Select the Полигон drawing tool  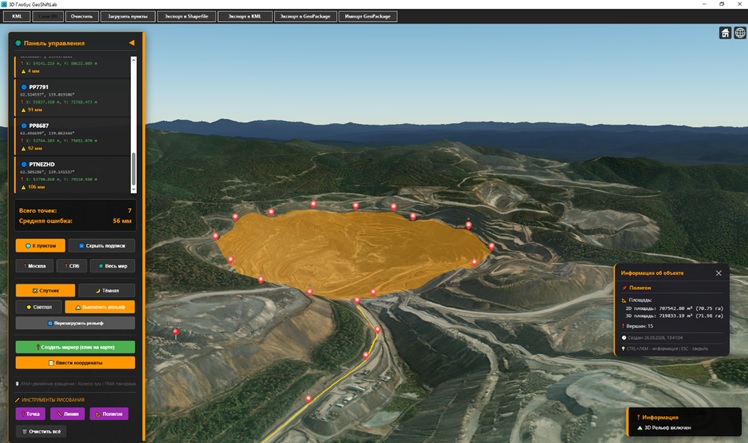(108, 413)
